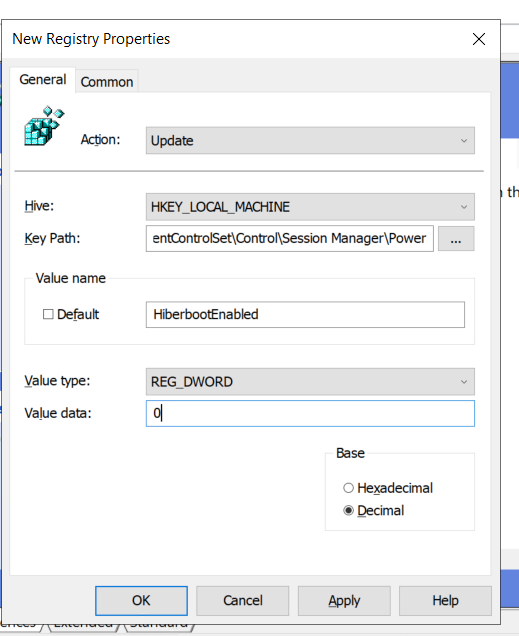The image size is (519, 636).
Task: Browse for key path with ellipsis button
Action: [x=456, y=238]
